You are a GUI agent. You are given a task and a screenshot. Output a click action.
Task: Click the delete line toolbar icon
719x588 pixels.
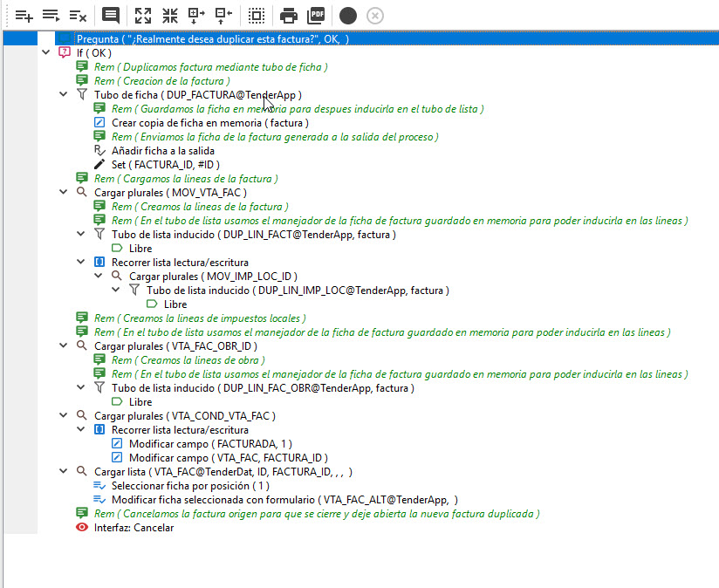(78, 16)
